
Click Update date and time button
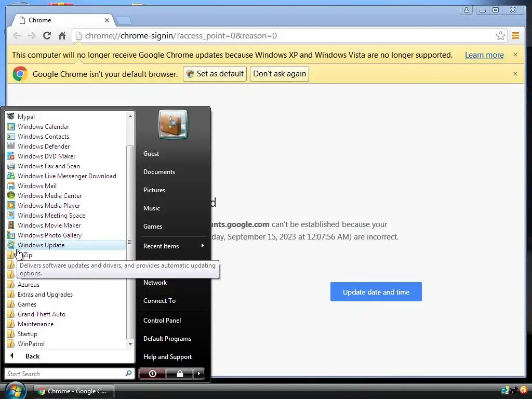point(376,292)
